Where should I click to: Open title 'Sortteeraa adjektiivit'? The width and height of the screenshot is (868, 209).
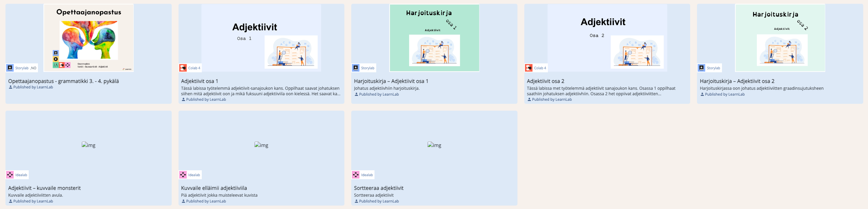click(x=379, y=188)
